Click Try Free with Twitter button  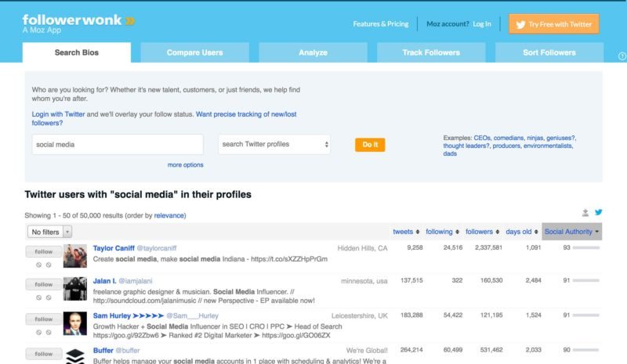[554, 24]
